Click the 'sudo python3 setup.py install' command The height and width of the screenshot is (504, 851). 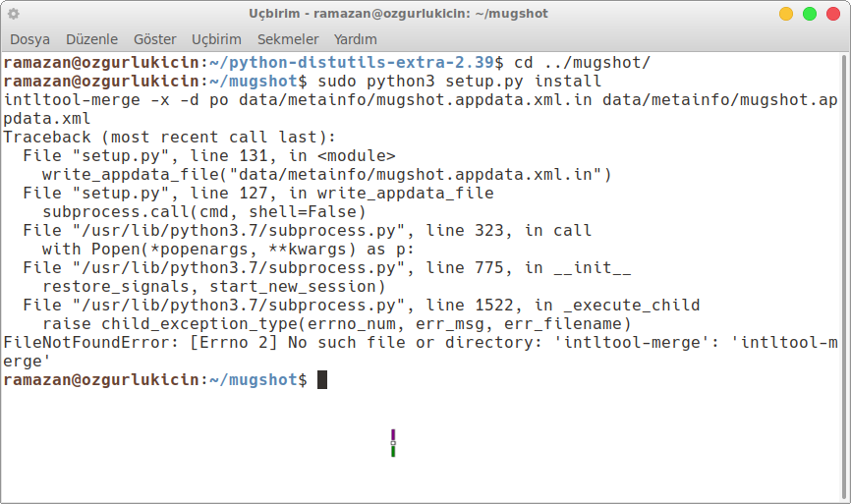(x=459, y=82)
